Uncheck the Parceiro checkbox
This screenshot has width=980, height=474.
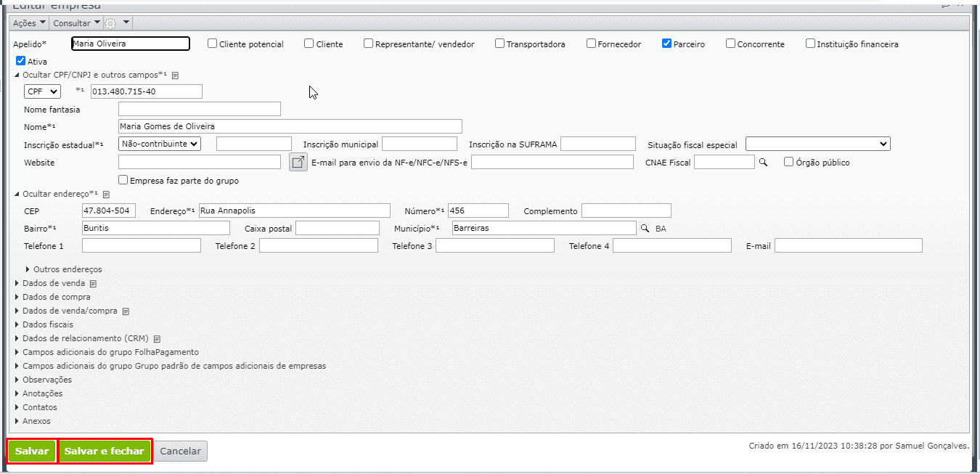(x=666, y=44)
